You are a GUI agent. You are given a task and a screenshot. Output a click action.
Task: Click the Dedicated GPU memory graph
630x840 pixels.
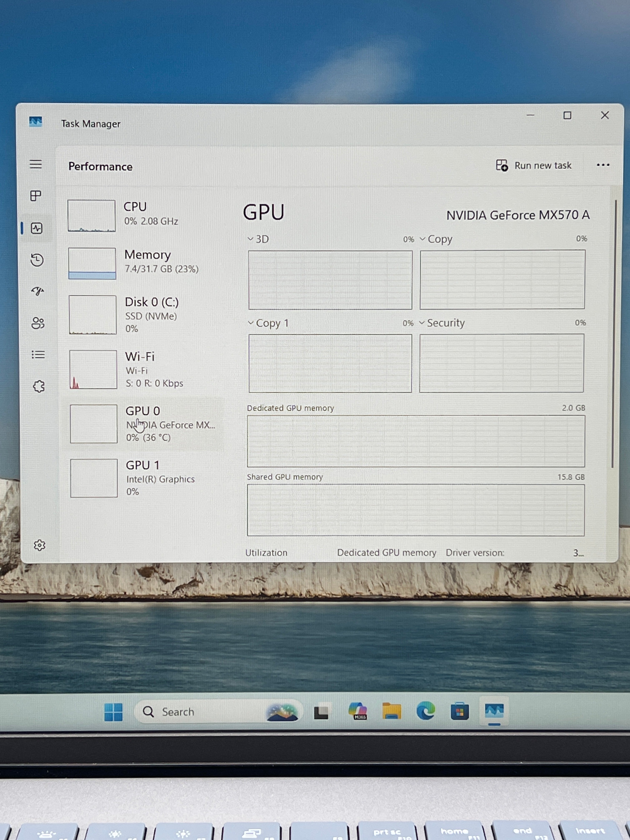point(416,441)
